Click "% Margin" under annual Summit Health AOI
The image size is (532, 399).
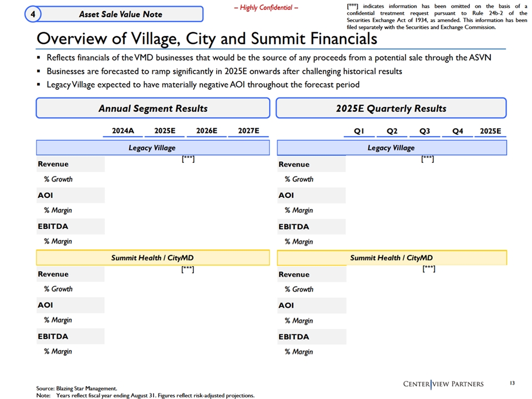tap(58, 320)
